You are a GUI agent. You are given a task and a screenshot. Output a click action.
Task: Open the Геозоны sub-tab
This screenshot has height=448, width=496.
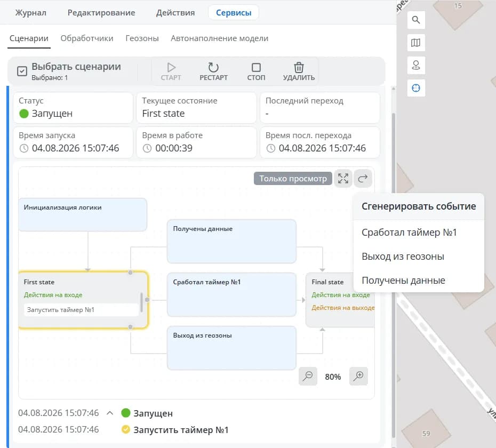[142, 38]
